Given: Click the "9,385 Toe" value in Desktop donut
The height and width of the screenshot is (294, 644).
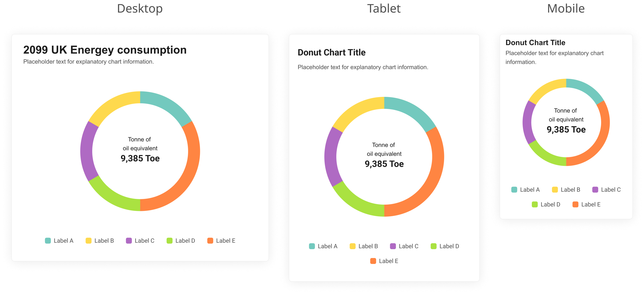Looking at the screenshot, I should pyautogui.click(x=140, y=158).
